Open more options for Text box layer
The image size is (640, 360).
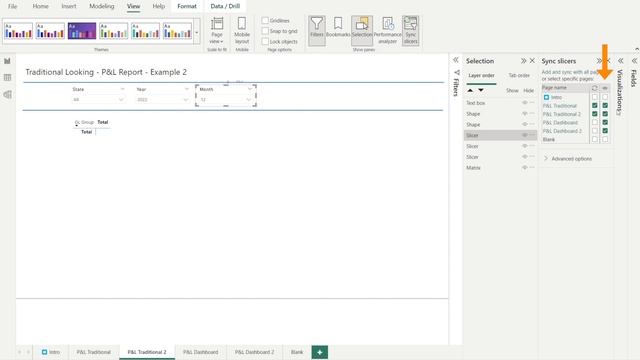click(532, 103)
